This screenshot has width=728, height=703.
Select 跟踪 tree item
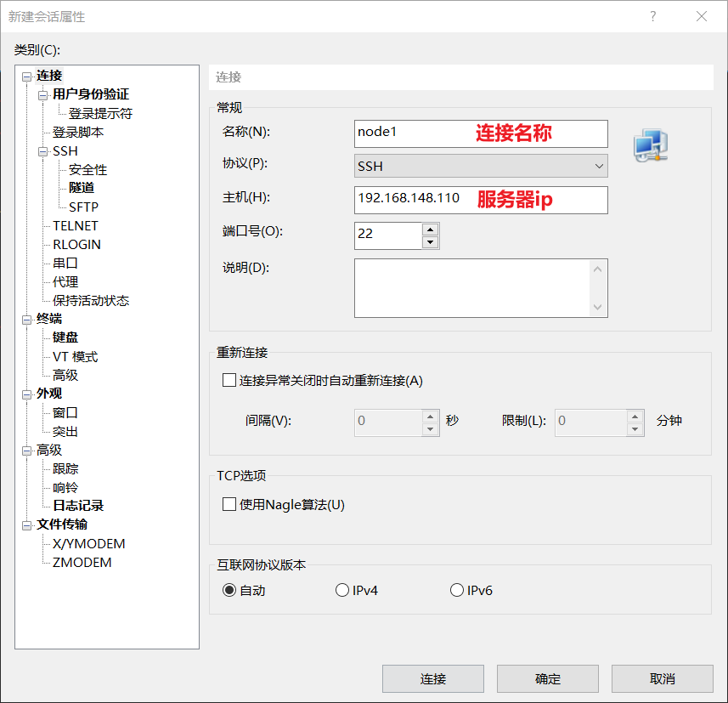(x=65, y=469)
